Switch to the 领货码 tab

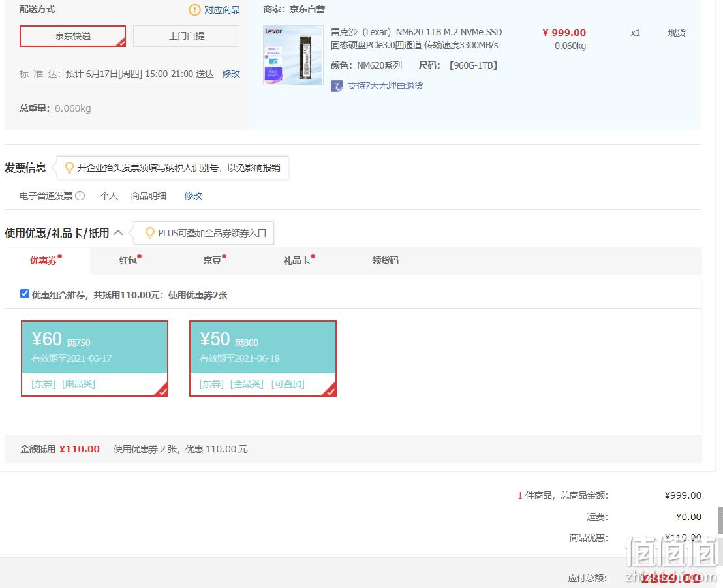[385, 260]
